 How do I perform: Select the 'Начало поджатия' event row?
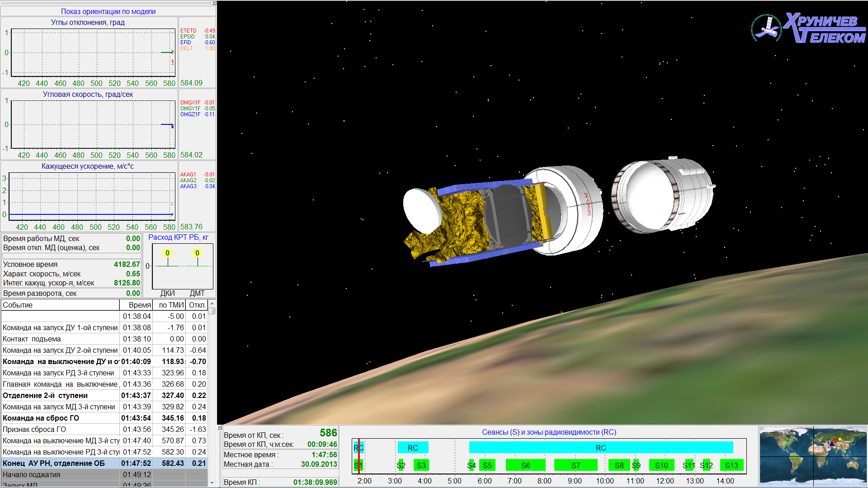(x=60, y=474)
